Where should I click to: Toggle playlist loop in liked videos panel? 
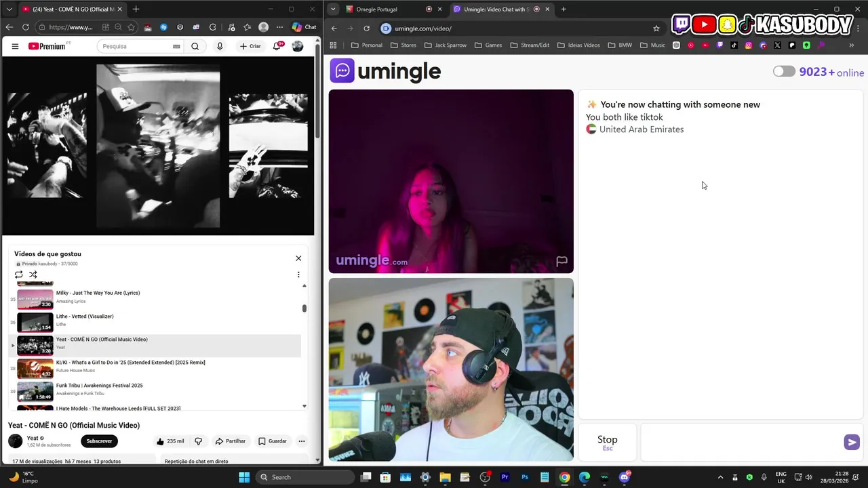click(19, 274)
